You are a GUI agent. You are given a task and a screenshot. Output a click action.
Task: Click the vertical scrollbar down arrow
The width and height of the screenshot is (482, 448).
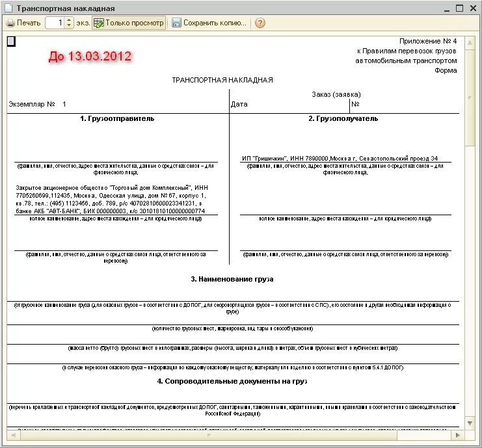[470, 423]
